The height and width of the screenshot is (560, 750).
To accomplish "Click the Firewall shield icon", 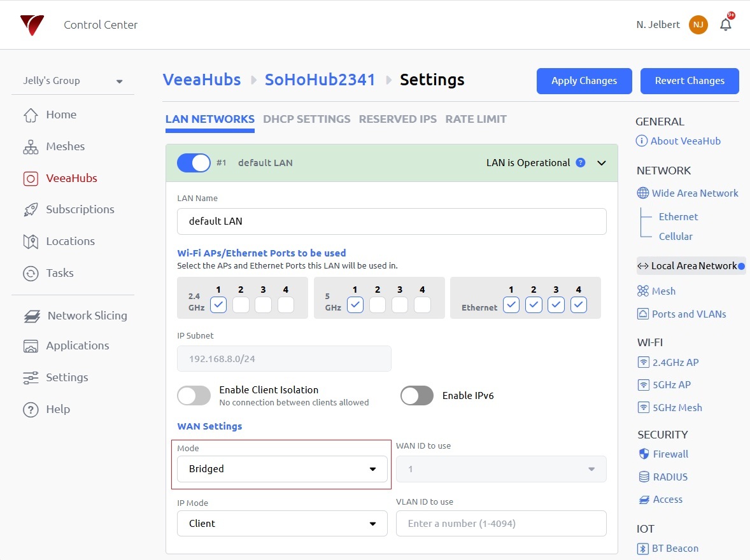I will (644, 454).
